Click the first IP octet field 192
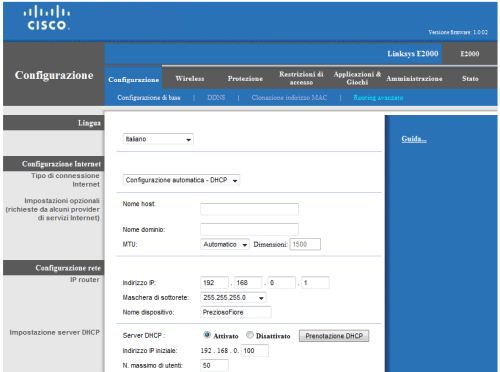 point(214,283)
